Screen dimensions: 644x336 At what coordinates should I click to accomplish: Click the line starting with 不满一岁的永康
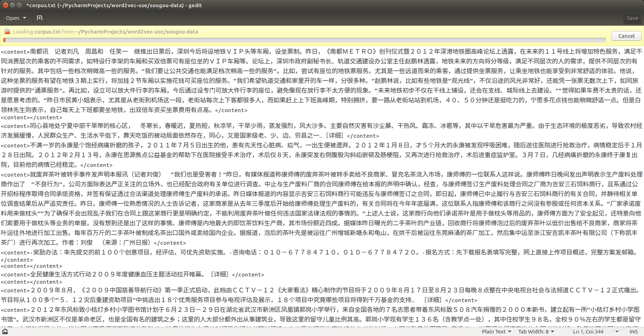322,145
